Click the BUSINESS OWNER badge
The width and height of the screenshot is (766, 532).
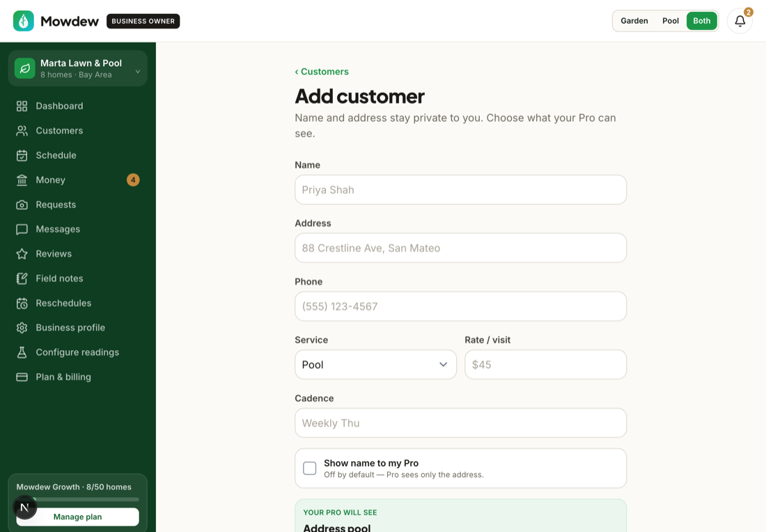[x=143, y=21]
